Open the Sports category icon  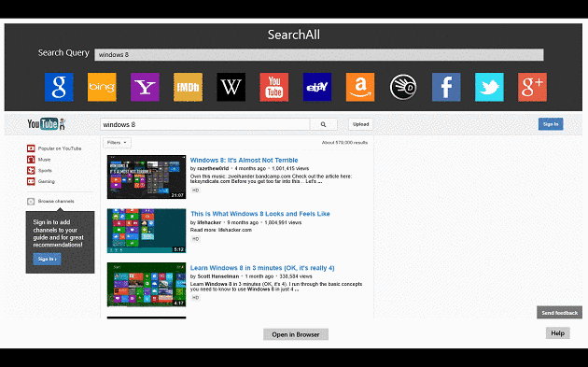click(31, 170)
